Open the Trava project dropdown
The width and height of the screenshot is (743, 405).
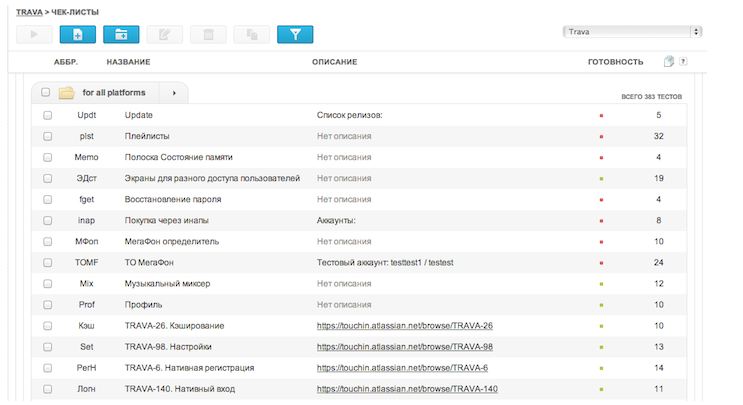click(x=632, y=32)
